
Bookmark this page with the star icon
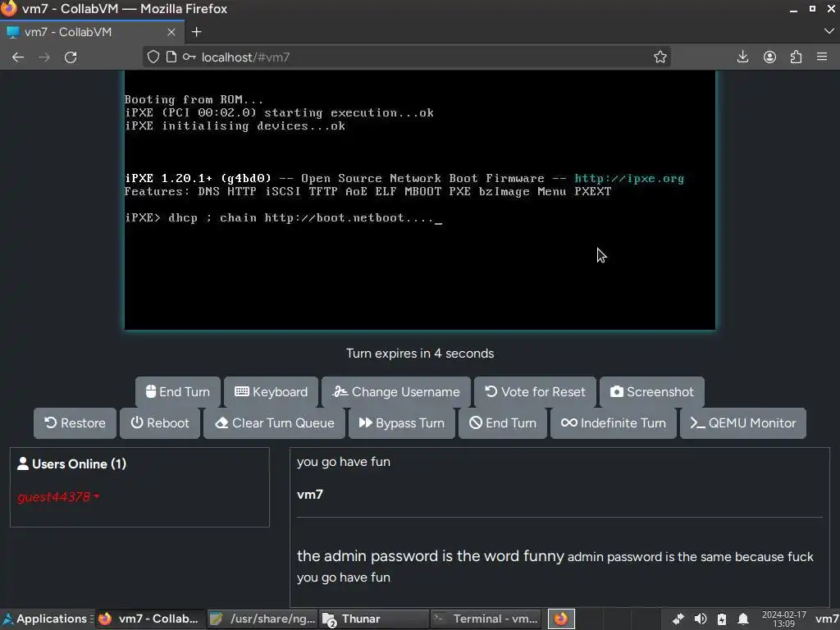tap(660, 57)
